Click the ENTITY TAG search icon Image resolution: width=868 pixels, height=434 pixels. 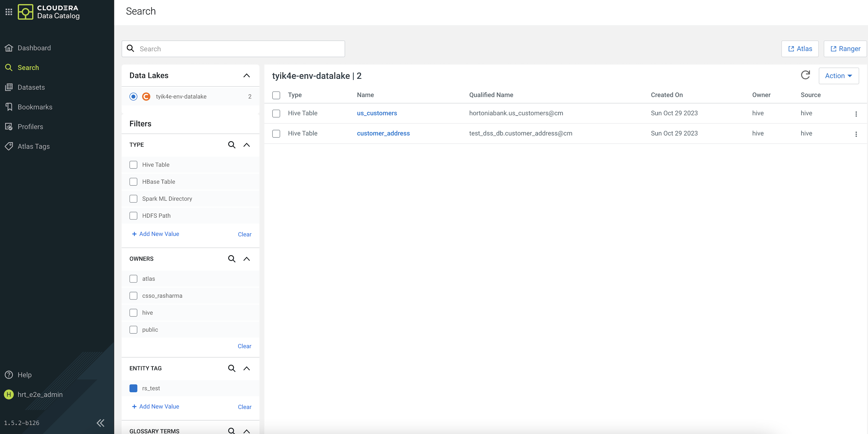(x=232, y=368)
